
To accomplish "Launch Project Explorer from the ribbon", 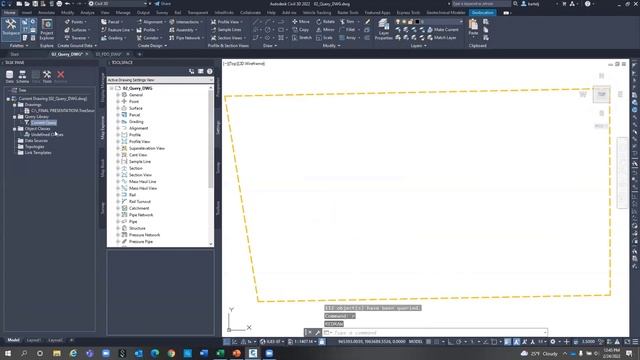I will tap(47, 29).
